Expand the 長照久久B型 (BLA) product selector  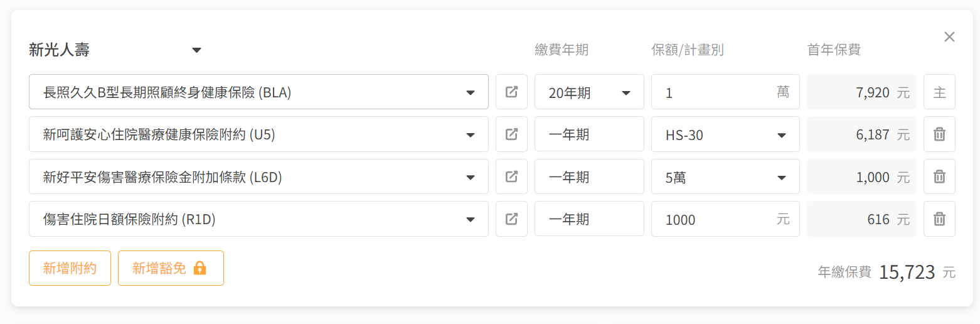tap(258, 92)
